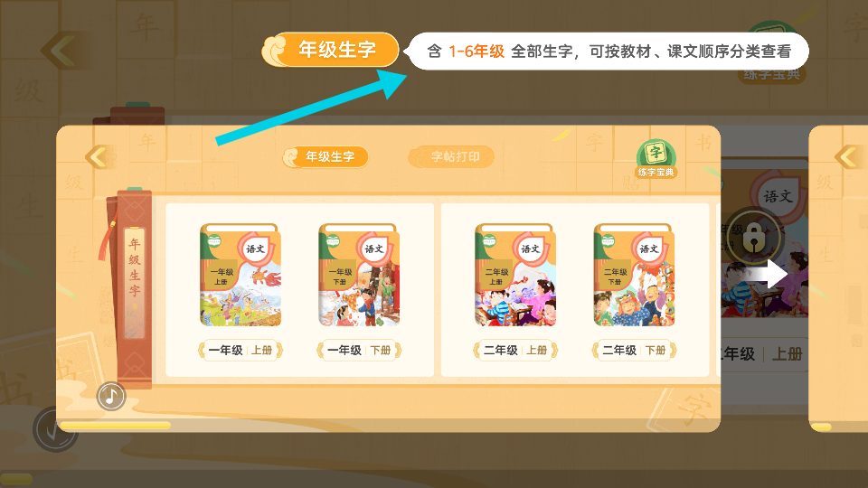Image resolution: width=868 pixels, height=488 pixels.
Task: Open the 一年级 上册 textbook cover
Action: coord(241,275)
